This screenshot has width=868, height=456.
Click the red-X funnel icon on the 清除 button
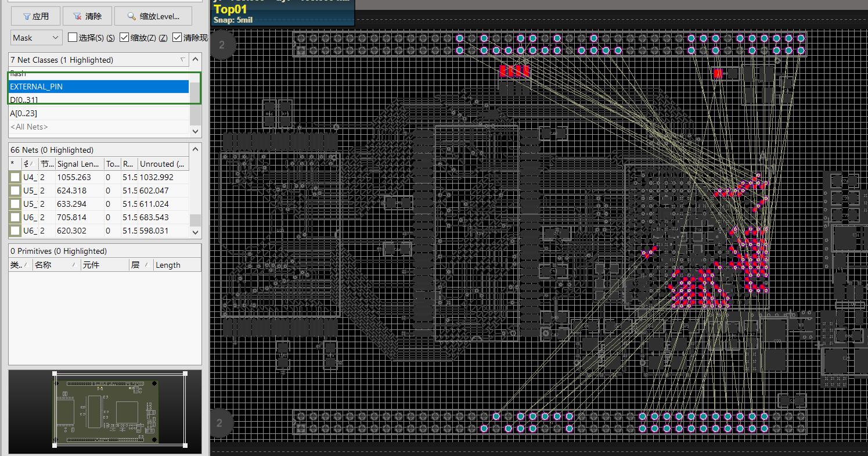point(77,16)
